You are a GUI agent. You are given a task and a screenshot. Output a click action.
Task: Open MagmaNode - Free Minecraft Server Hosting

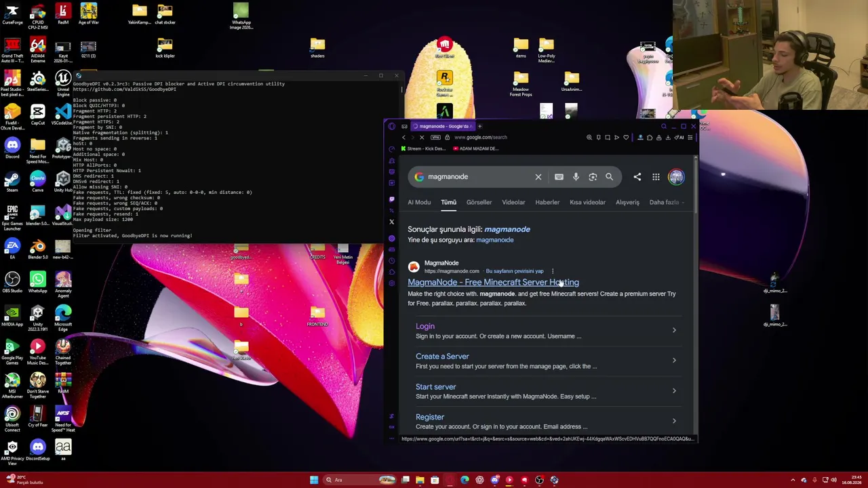[493, 282]
